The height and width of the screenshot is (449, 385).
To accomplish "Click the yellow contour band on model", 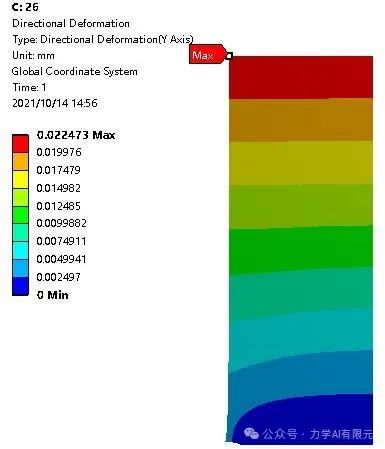I will pos(301,163).
